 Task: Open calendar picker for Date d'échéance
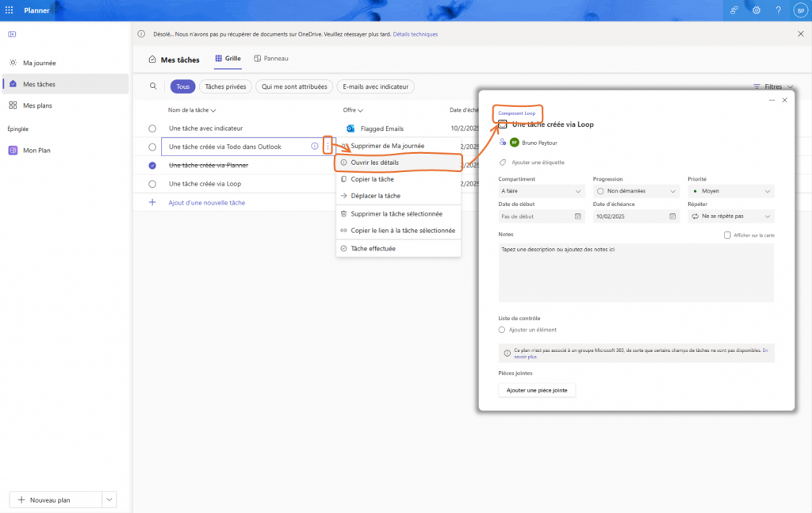pyautogui.click(x=672, y=216)
